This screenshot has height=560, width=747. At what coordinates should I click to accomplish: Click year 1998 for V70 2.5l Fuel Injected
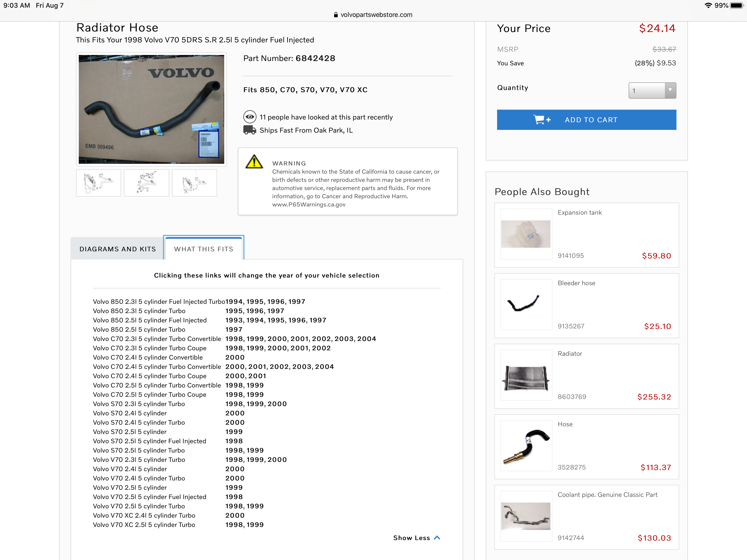pyautogui.click(x=234, y=497)
